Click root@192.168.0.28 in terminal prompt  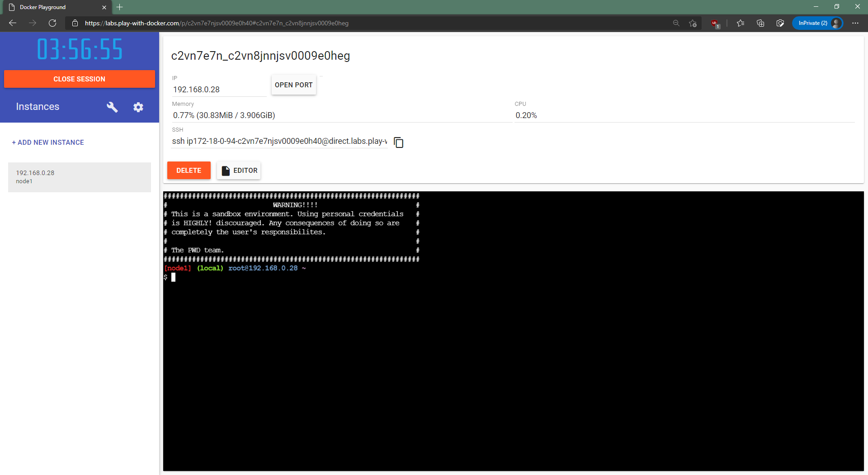coord(263,268)
